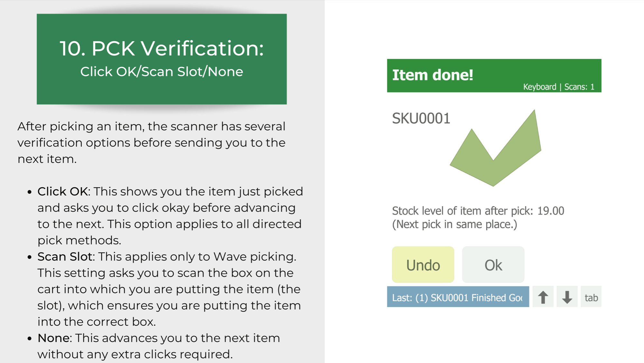The height and width of the screenshot is (363, 644).
Task: Click the bold Scan Slot bullet heading
Action: pyautogui.click(x=65, y=257)
